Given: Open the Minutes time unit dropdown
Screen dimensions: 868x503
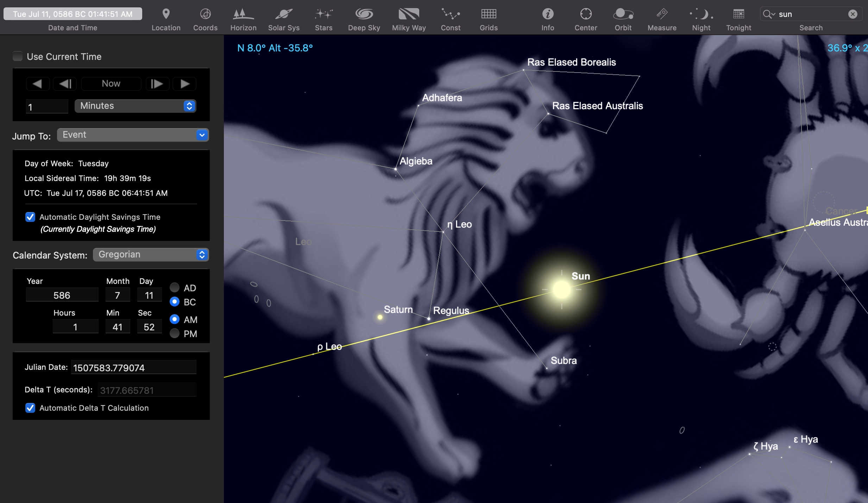Looking at the screenshot, I should click(x=136, y=106).
